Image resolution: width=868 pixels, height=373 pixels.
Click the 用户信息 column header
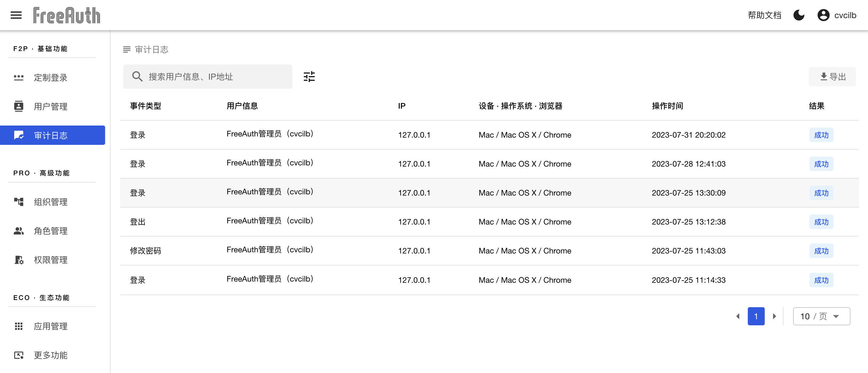(x=242, y=106)
